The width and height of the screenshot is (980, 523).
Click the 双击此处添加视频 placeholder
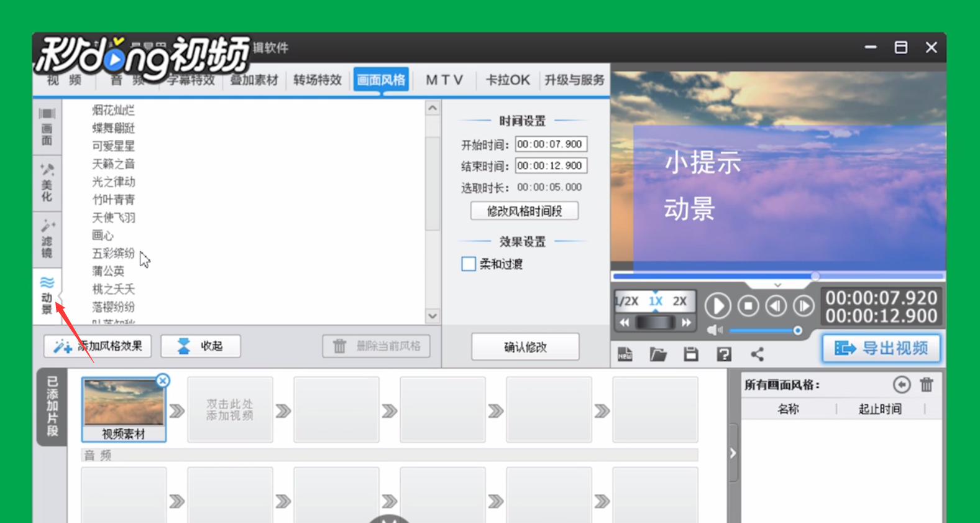(230, 410)
